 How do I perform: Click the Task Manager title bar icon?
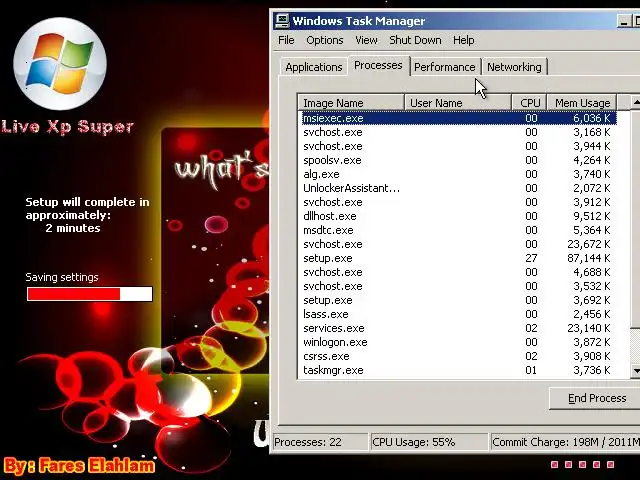[x=282, y=20]
